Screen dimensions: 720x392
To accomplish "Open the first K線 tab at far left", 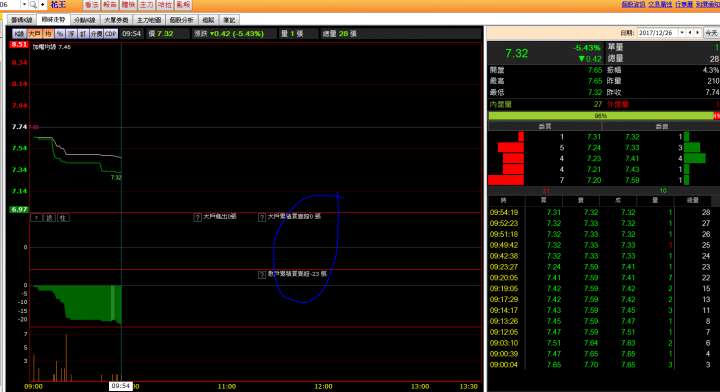I will point(22,20).
